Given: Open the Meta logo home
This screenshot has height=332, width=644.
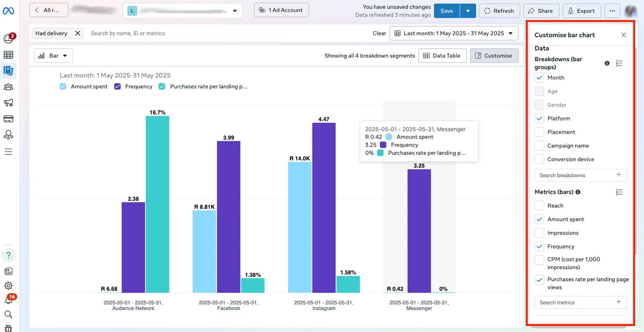Looking at the screenshot, I should (8, 11).
